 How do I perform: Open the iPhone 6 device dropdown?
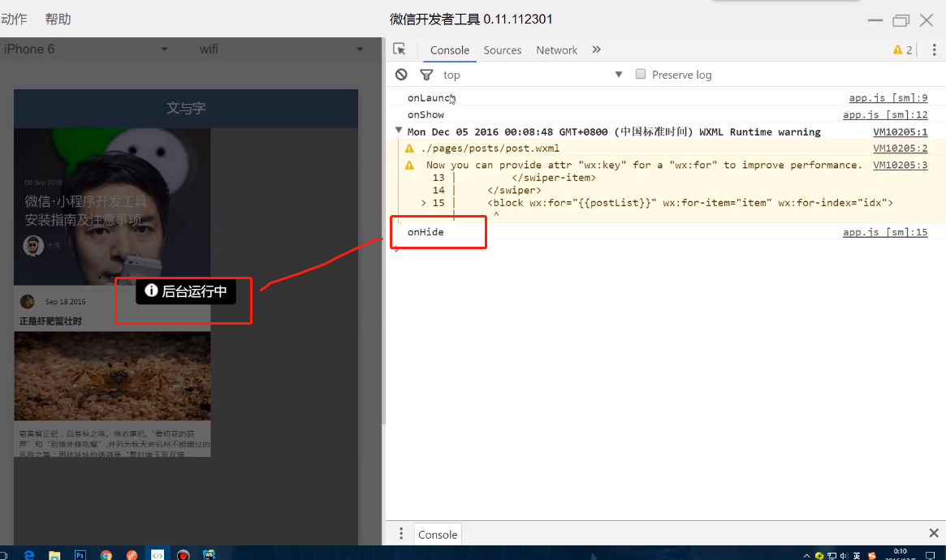point(86,50)
